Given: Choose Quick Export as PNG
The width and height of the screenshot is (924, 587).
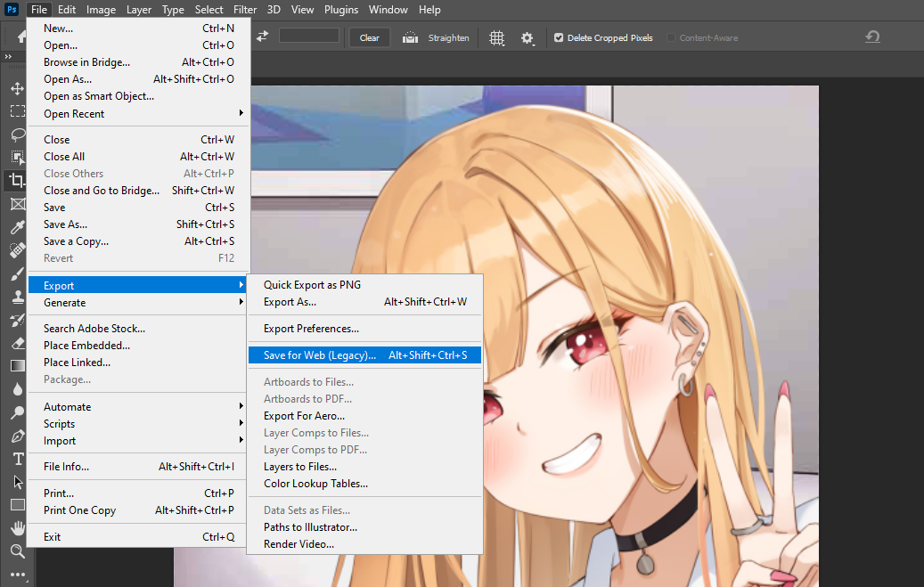Looking at the screenshot, I should (364, 285).
